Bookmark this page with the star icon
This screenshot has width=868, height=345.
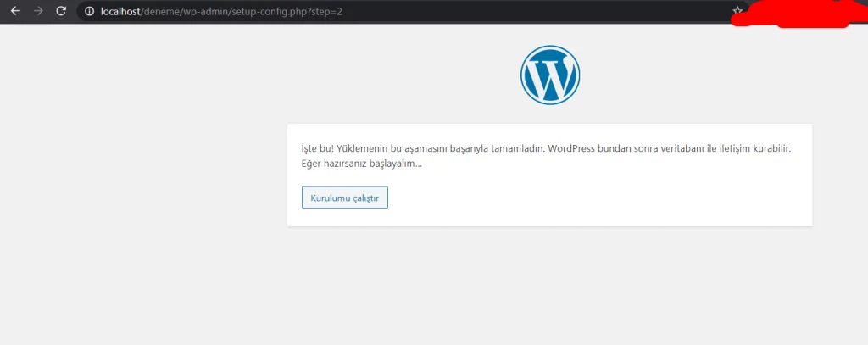pos(737,11)
